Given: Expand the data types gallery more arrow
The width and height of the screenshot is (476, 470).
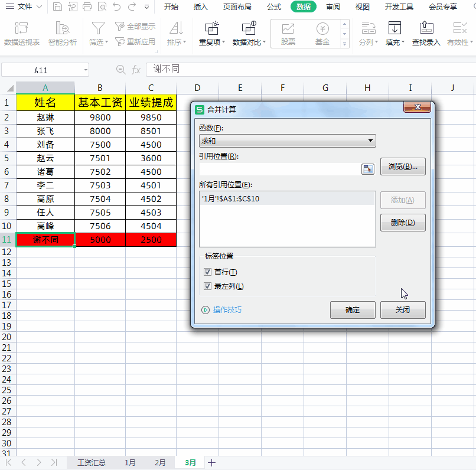Looking at the screenshot, I should (x=344, y=44).
